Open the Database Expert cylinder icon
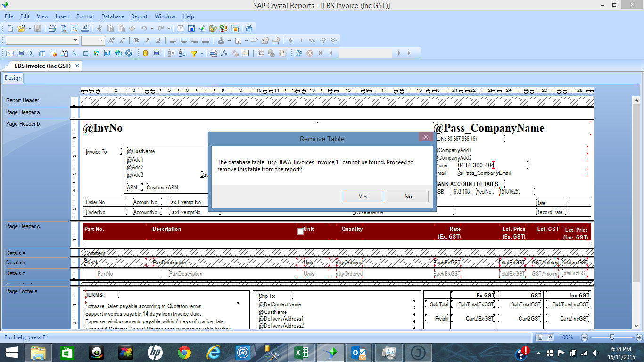644x362 pixels. tap(145, 53)
